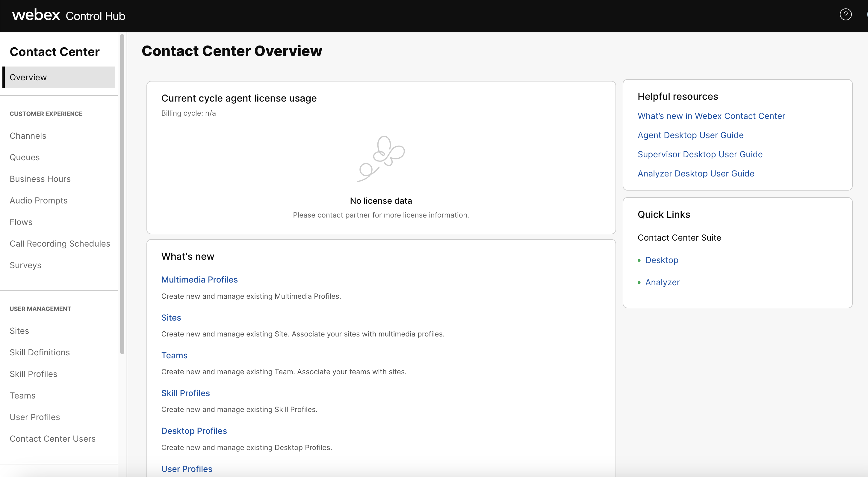
Task: Click the 'Quick Links' heading
Action: point(664,215)
